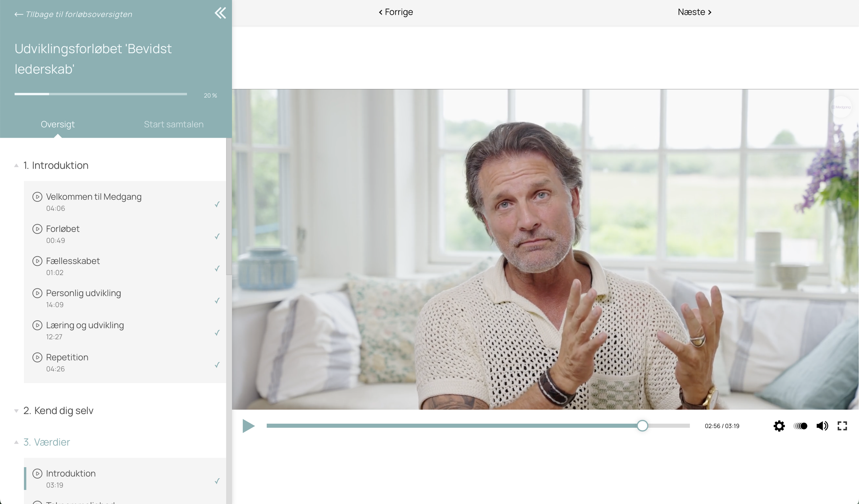Screen dimensions: 859x504
Task: Click back arrow to forløbsoversigten
Action: coord(19,14)
